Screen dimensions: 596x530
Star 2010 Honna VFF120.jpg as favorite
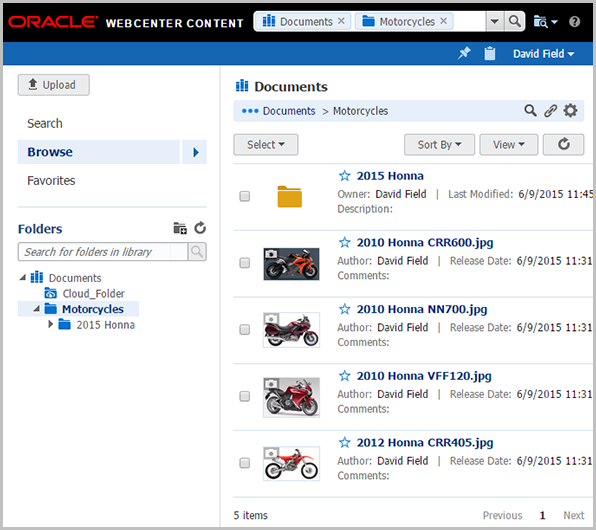click(x=344, y=376)
